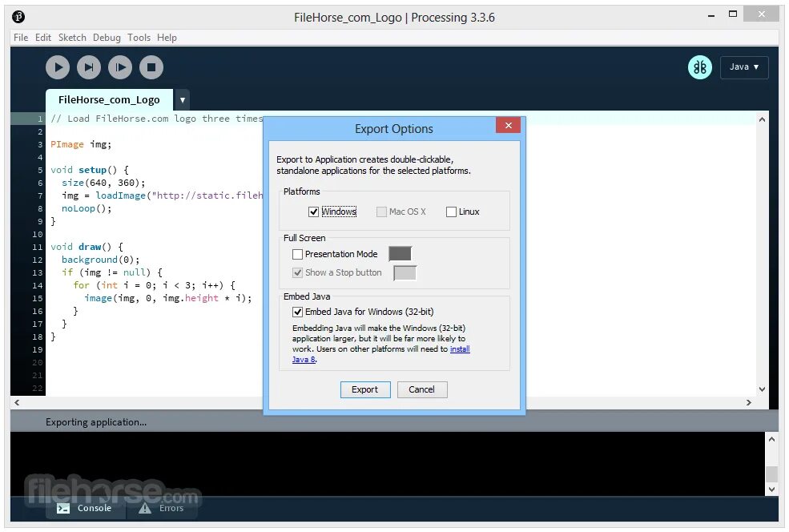Viewport: 789px width, 532px height.
Task: Click the editor scroll left arrow
Action: click(17, 403)
